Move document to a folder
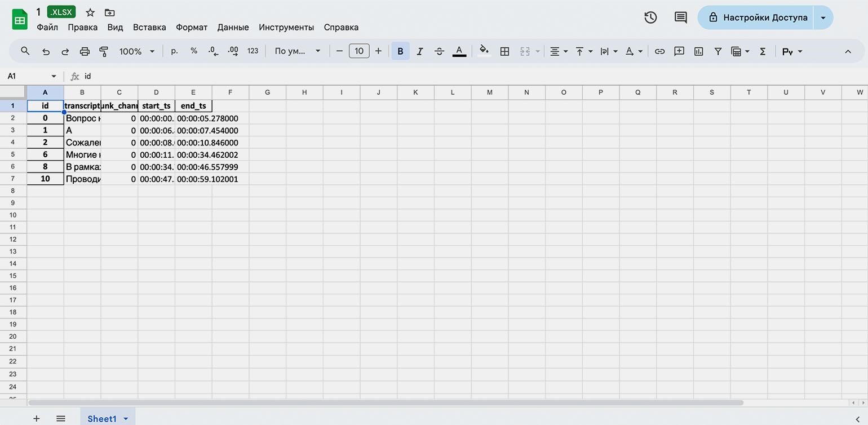 [x=110, y=12]
